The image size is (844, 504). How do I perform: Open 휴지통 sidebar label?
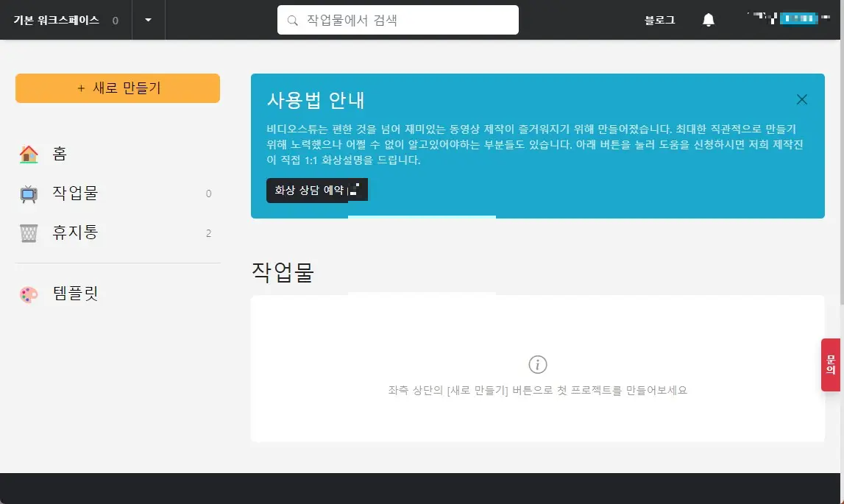click(x=75, y=233)
